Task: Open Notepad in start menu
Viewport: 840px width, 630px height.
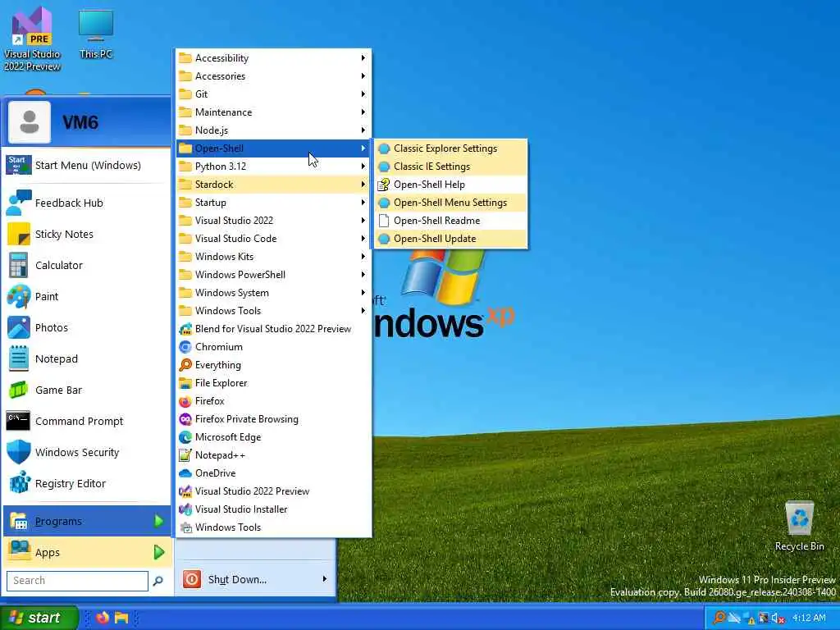Action: point(87,359)
